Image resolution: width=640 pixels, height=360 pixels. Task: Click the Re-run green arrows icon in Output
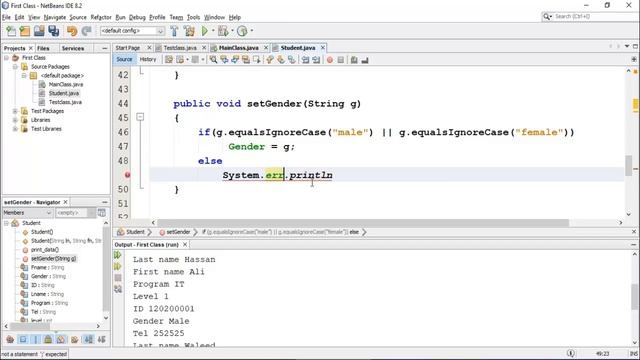[118, 256]
